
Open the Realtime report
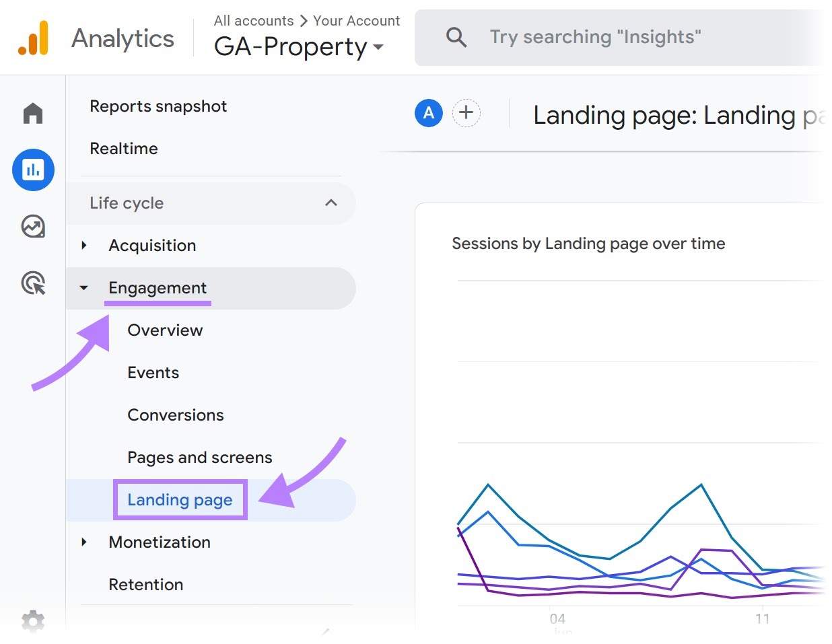[124, 148]
